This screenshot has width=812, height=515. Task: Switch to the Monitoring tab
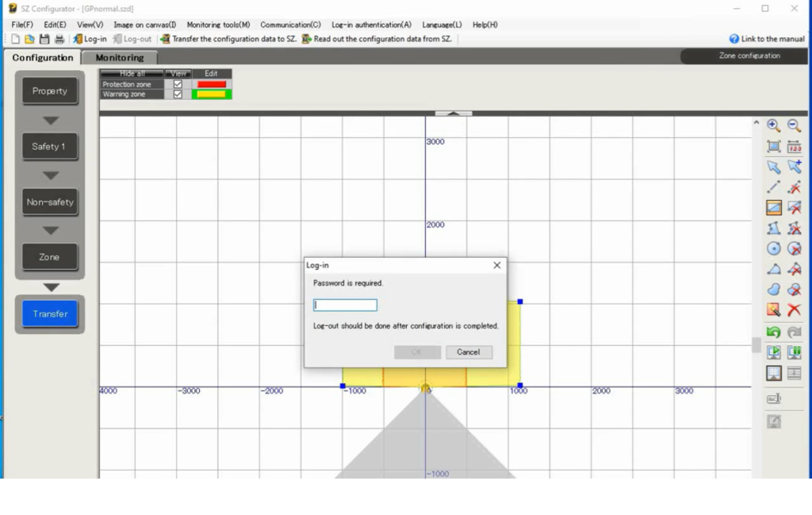[x=120, y=58]
